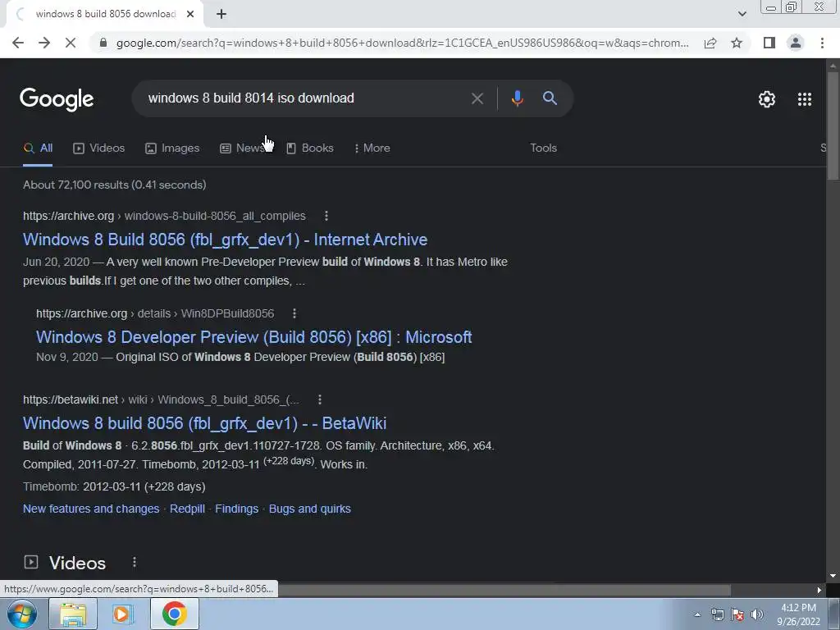Share this page from the address bar
The image size is (840, 630).
710,43
